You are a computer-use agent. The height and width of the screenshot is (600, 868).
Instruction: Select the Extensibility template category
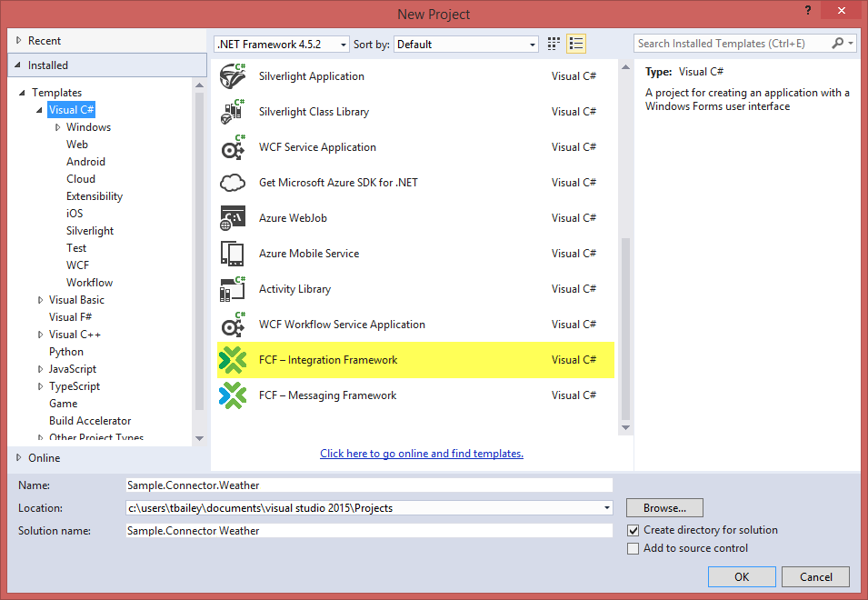95,196
